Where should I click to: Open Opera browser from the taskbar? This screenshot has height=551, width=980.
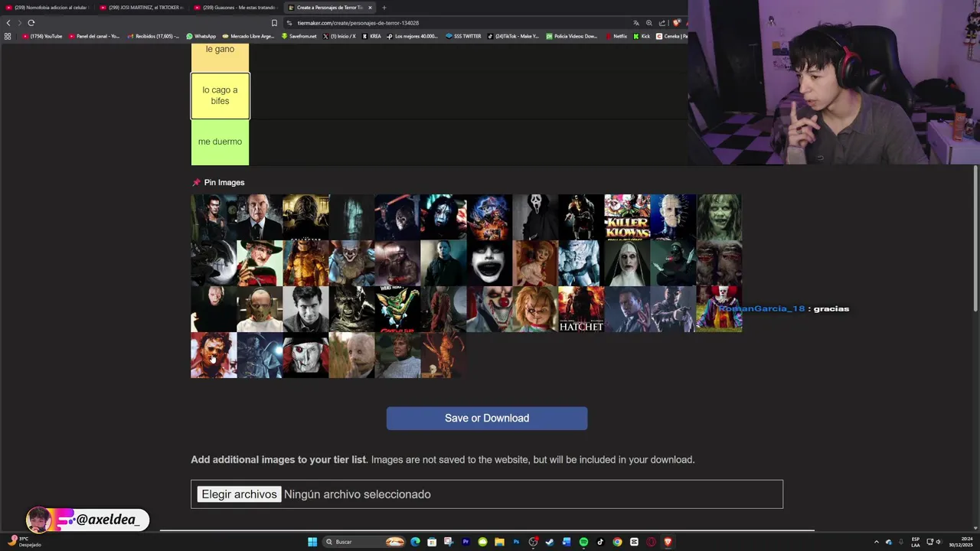[652, 542]
